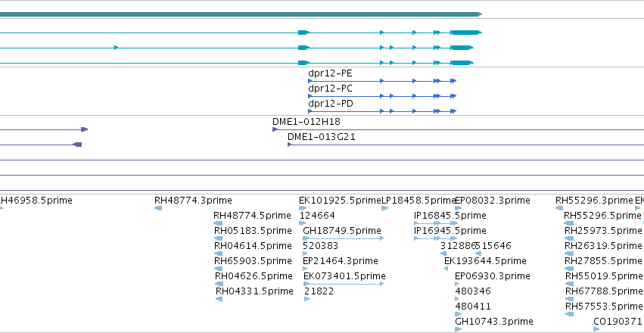Click the dpr12-PD transcript feature
The image size is (644, 333).
(382, 111)
